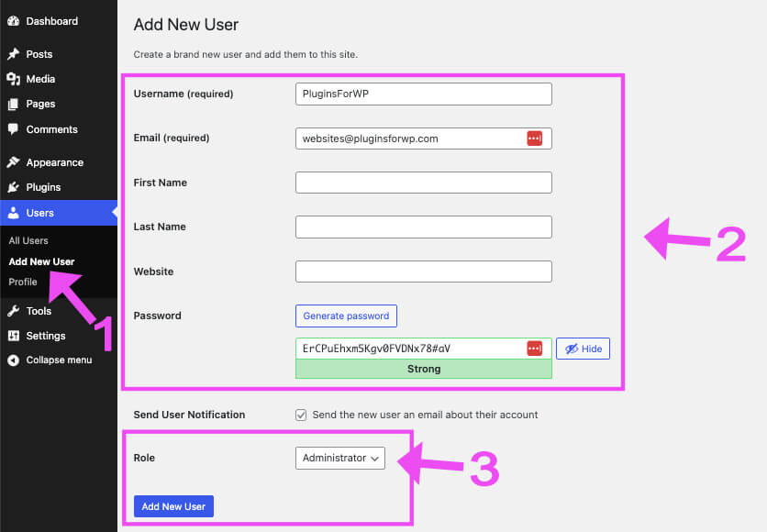The image size is (767, 532).
Task: Select the Posts icon in the sidebar
Action: click(14, 53)
